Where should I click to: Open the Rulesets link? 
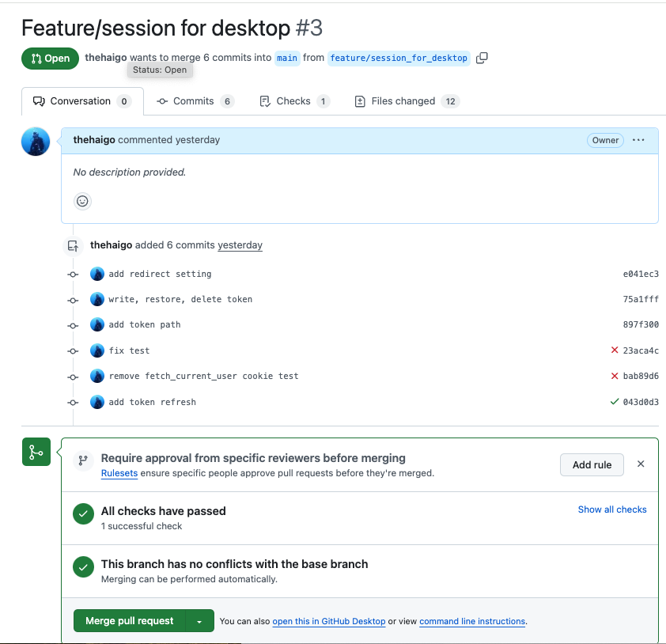(x=119, y=473)
